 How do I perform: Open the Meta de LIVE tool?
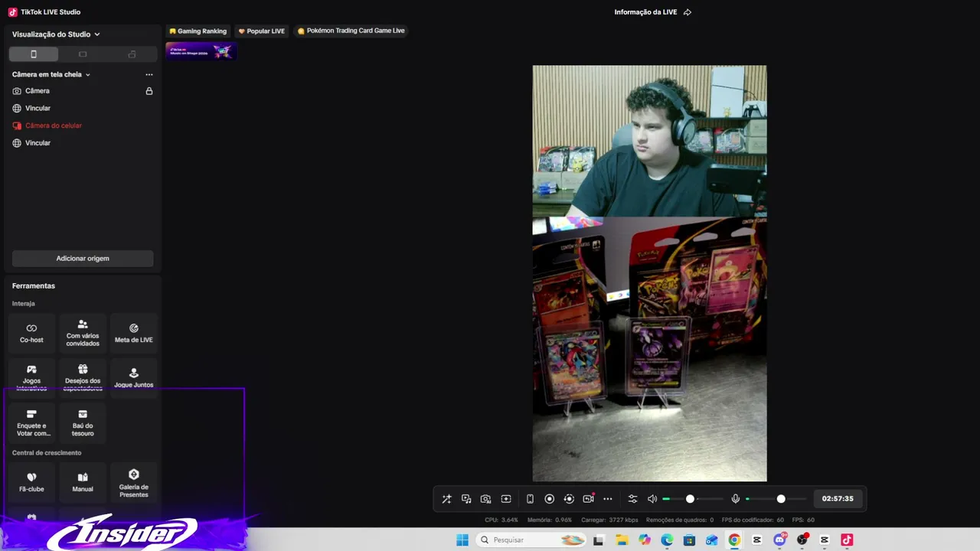click(x=134, y=333)
